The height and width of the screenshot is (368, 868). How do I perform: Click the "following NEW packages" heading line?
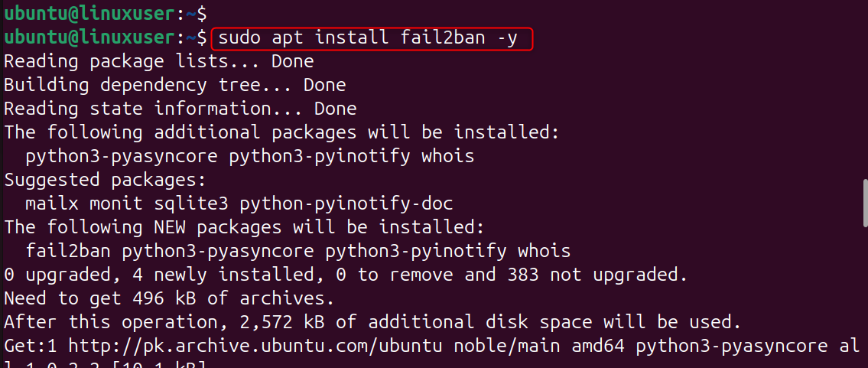[244, 227]
